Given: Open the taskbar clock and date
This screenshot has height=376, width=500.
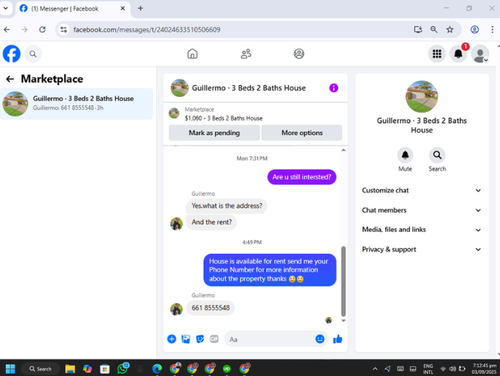Looking at the screenshot, I should [484, 369].
